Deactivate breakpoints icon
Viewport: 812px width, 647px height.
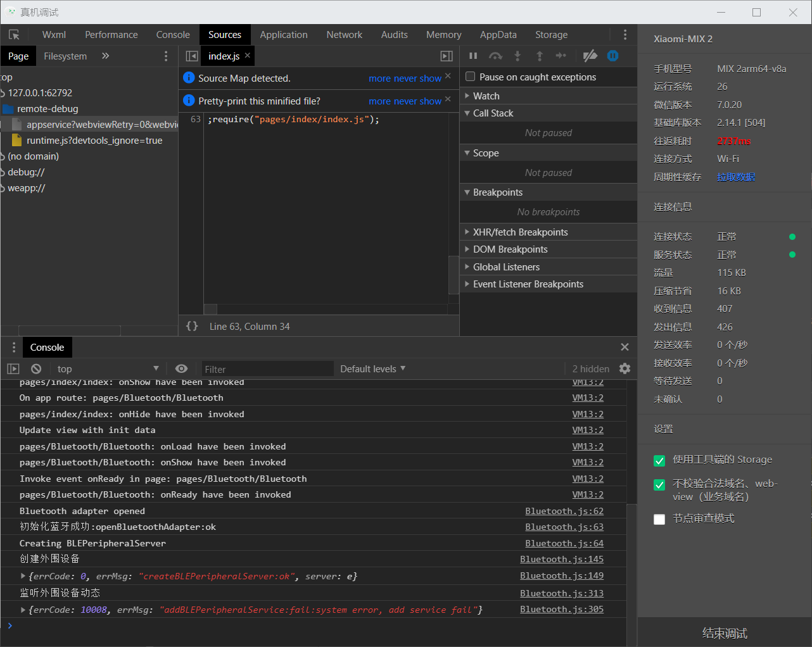pyautogui.click(x=590, y=56)
